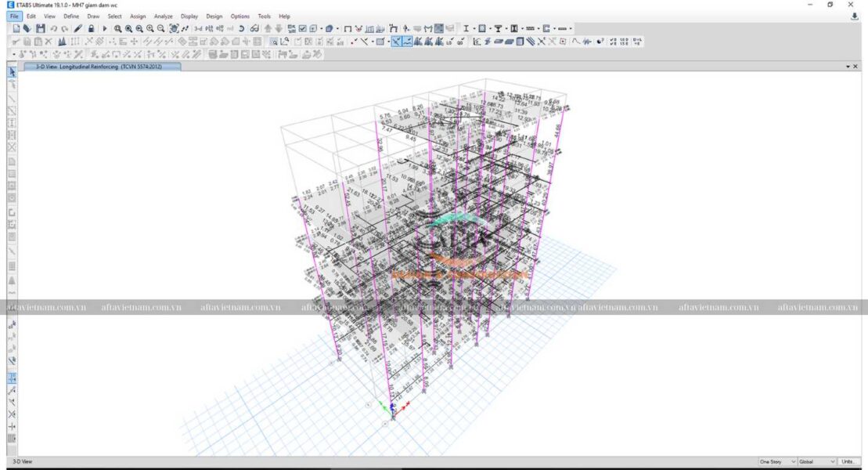The image size is (868, 470).
Task: Open the Design menu
Action: tap(214, 16)
